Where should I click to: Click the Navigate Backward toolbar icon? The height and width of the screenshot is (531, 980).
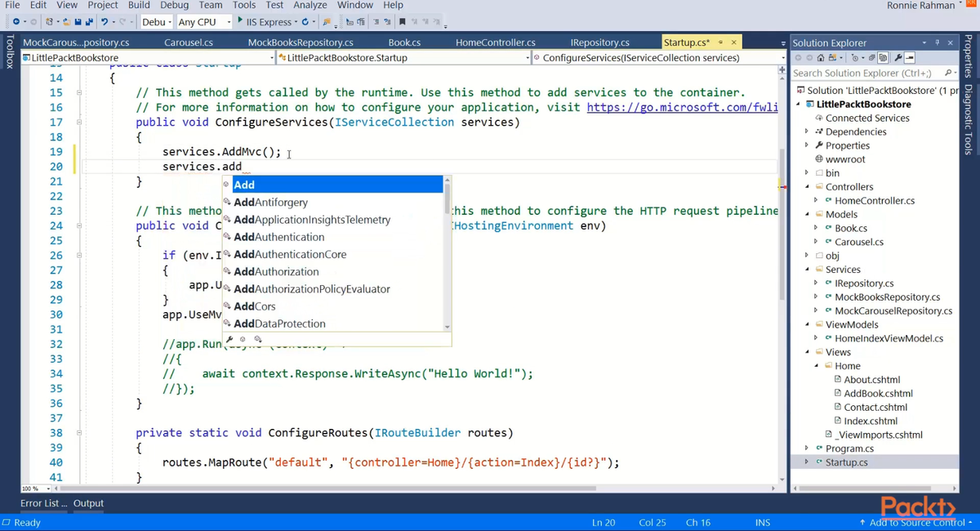(x=16, y=21)
